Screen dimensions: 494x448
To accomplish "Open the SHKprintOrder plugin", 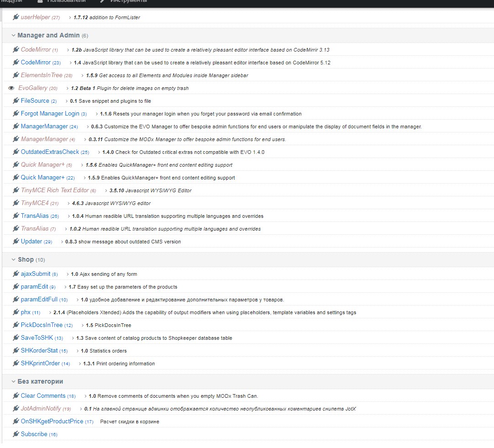I will [40, 364].
